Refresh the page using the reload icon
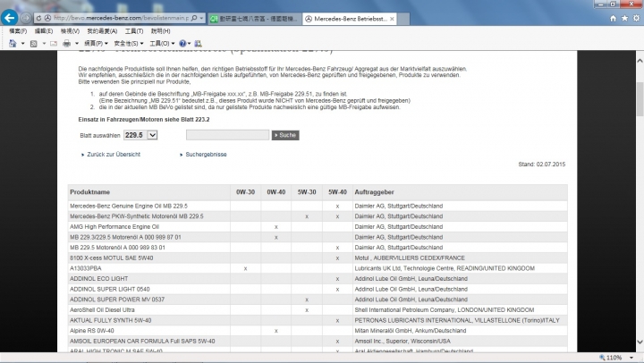The image size is (644, 363). point(38,18)
